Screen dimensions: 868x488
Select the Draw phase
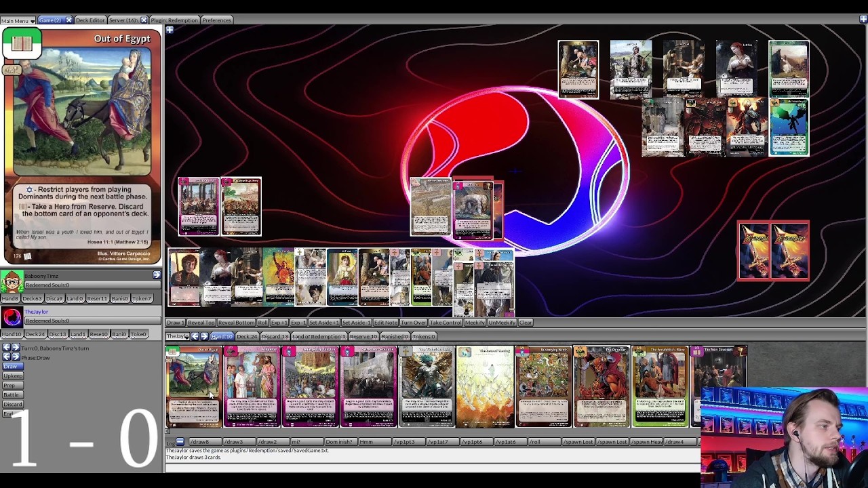(12, 366)
